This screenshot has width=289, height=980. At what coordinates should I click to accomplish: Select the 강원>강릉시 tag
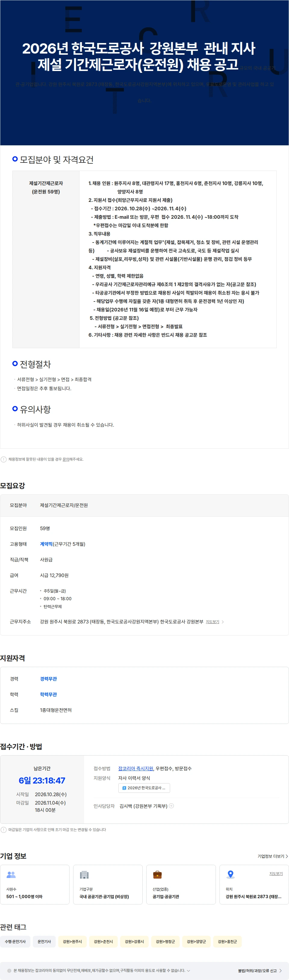click(x=134, y=941)
